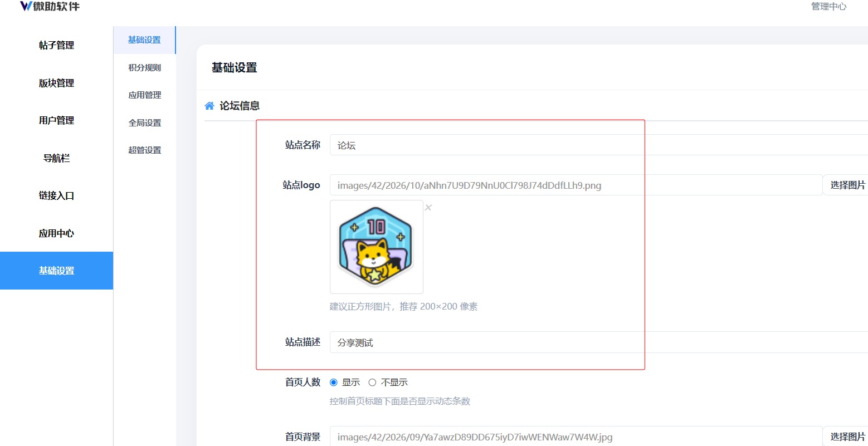Open 版块管理 in the sidebar
The height and width of the screenshot is (446, 868).
(56, 83)
